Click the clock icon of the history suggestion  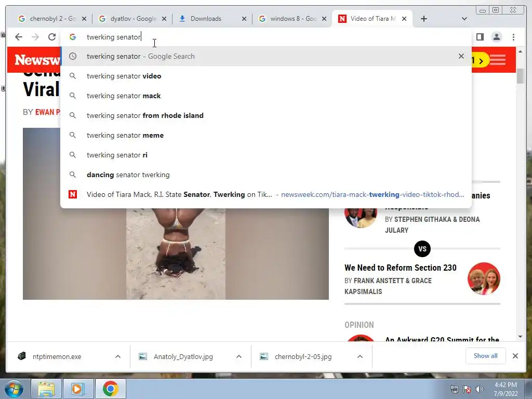click(x=73, y=56)
